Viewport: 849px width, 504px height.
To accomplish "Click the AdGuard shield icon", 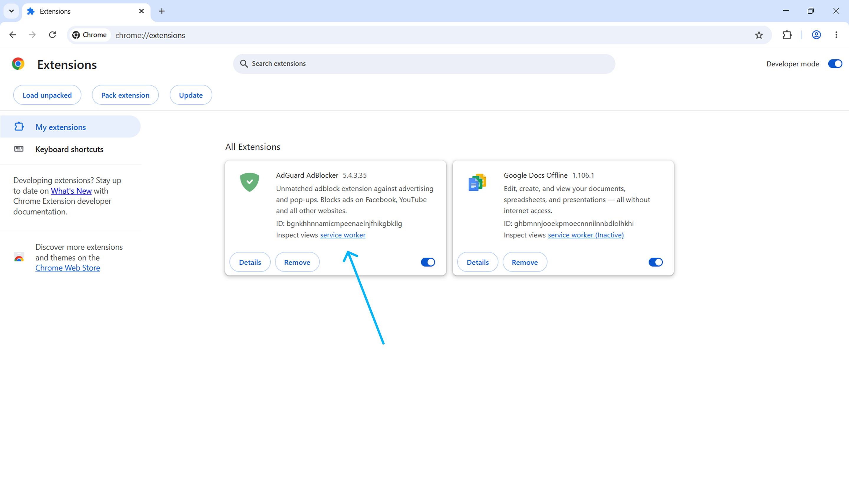I will (x=250, y=182).
